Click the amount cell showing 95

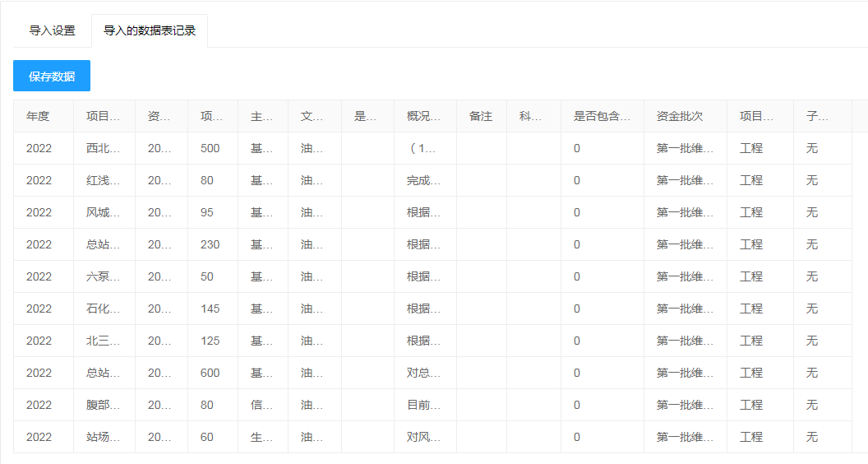point(213,213)
